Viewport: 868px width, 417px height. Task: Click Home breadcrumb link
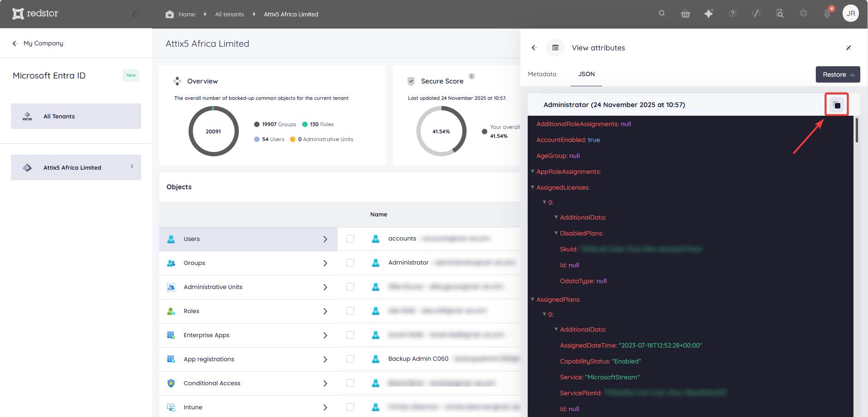187,14
